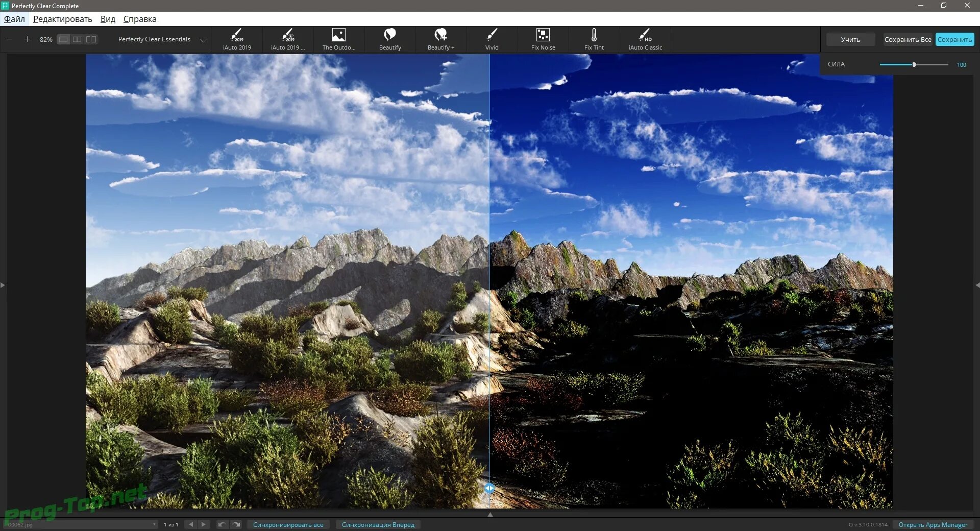Click Синхронизация Вперёд button
This screenshot has width=980, height=531.
[x=378, y=524]
